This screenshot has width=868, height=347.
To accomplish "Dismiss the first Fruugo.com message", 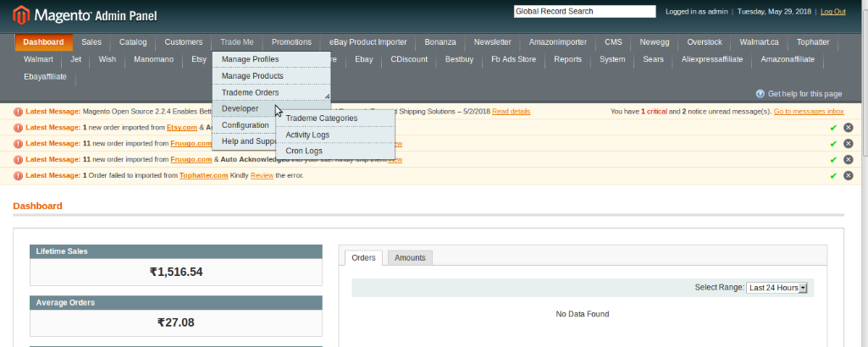I will click(848, 144).
